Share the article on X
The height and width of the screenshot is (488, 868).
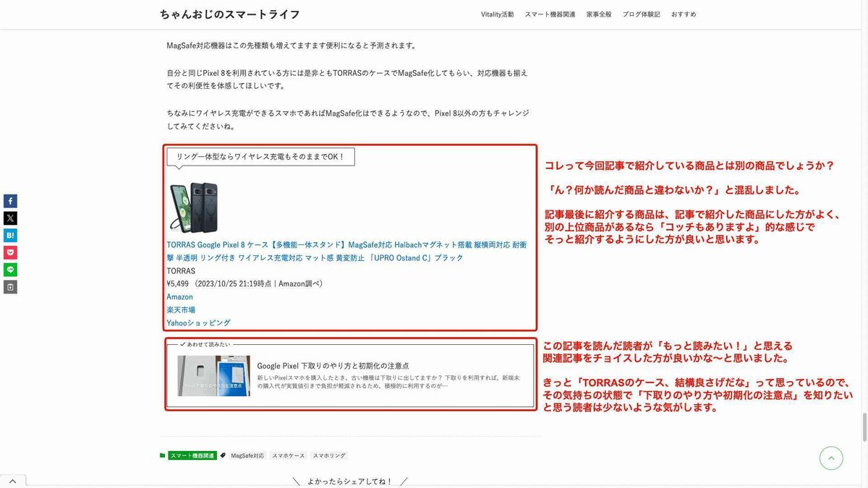(10, 218)
